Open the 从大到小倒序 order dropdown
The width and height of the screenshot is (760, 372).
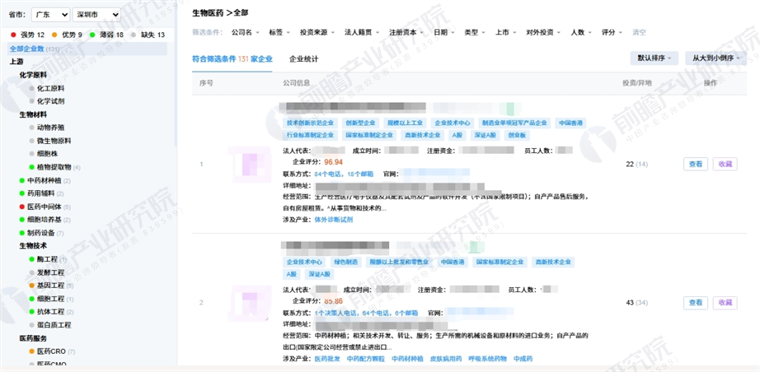[715, 58]
